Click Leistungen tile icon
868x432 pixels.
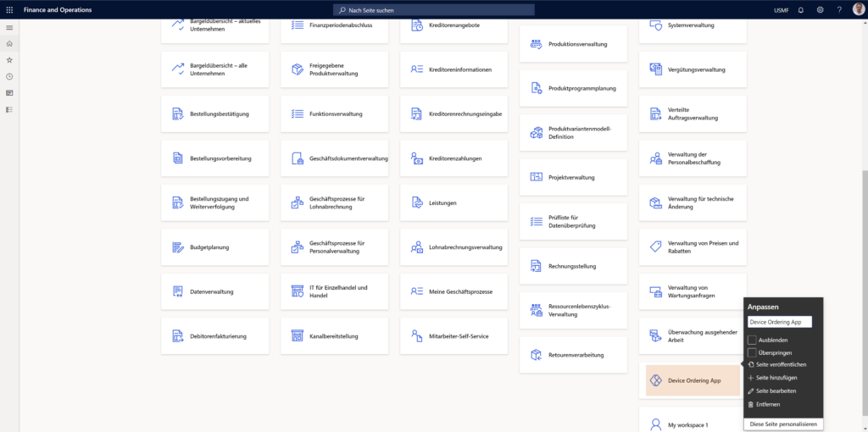click(x=417, y=203)
